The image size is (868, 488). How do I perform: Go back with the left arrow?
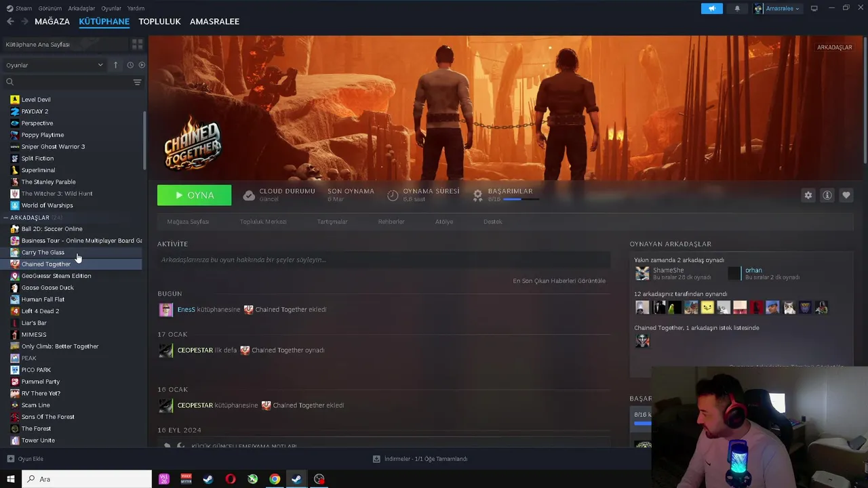click(10, 22)
